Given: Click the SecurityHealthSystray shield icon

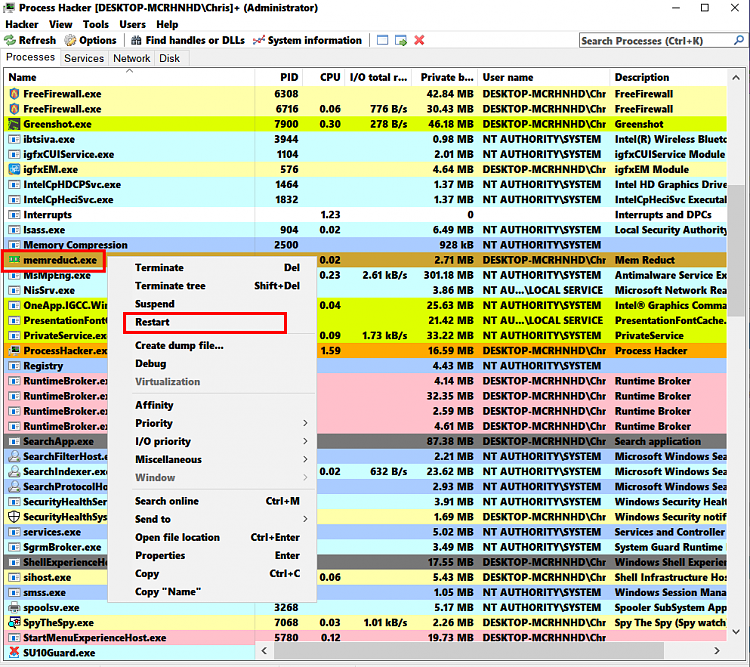Looking at the screenshot, I should 14,517.
